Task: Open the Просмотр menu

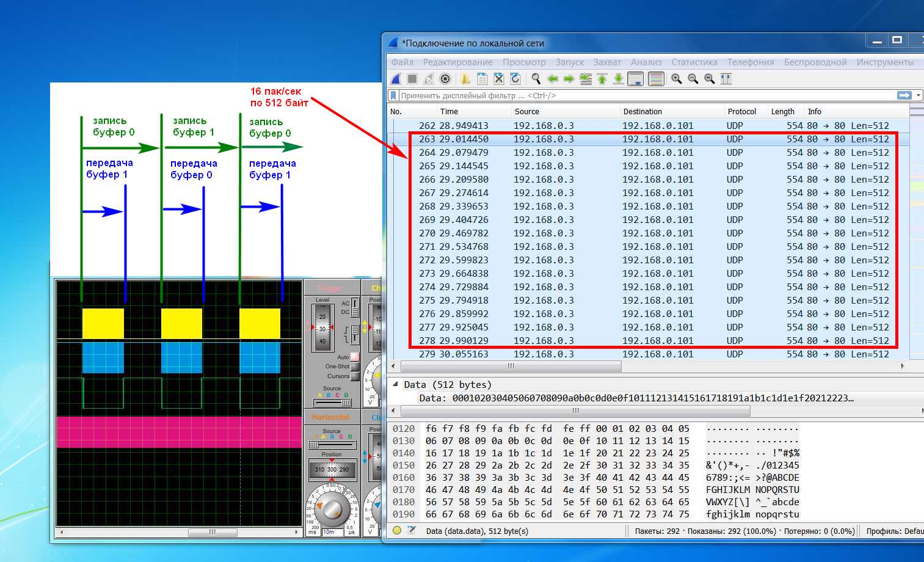Action: 524,62
